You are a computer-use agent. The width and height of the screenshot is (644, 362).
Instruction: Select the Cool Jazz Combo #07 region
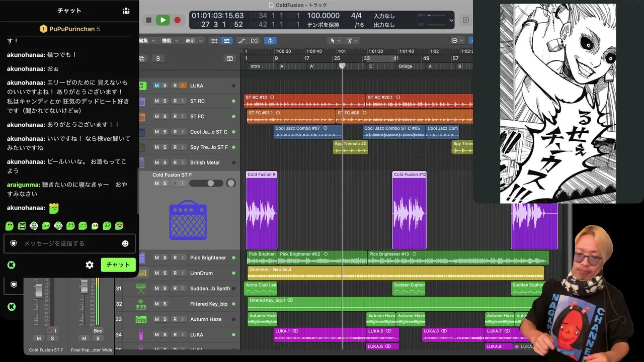(308, 132)
